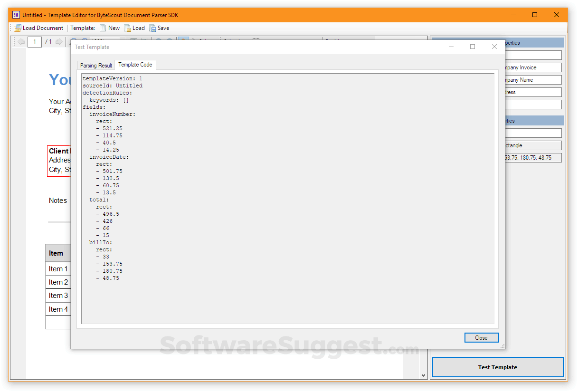Click the 'fields:' line in template code
578x392 pixels.
[94, 107]
